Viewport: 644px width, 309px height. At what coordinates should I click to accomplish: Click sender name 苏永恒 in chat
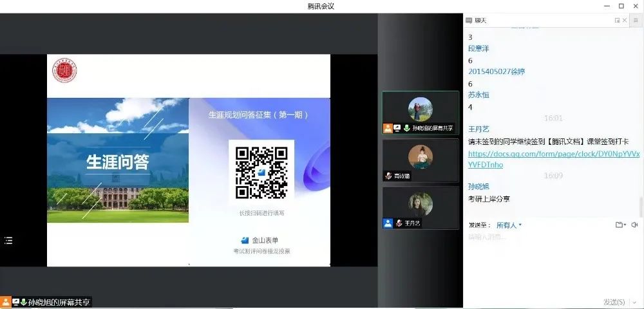click(x=478, y=95)
